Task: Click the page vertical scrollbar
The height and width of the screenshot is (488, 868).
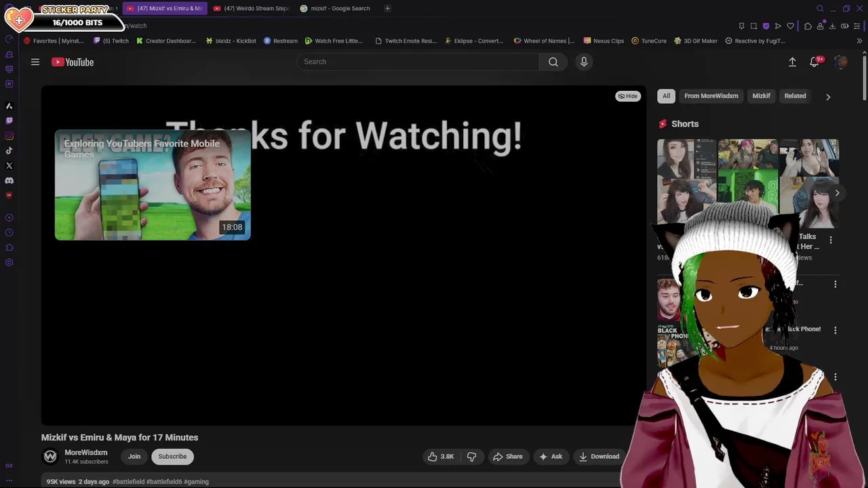Action: click(x=865, y=78)
